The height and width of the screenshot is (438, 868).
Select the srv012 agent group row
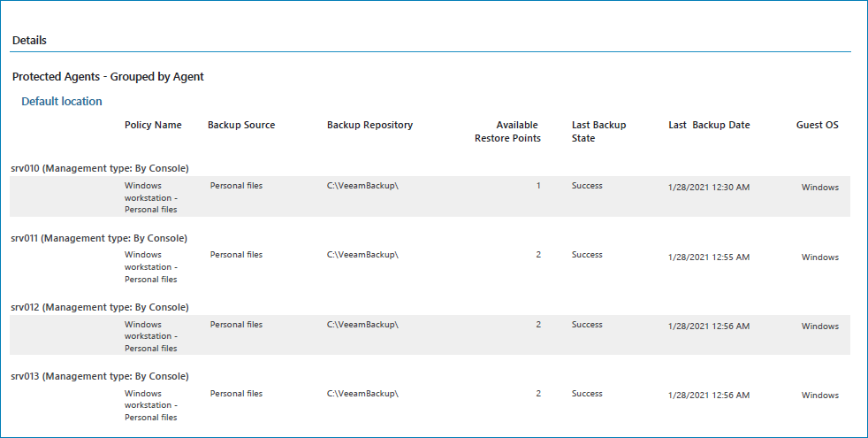100,307
